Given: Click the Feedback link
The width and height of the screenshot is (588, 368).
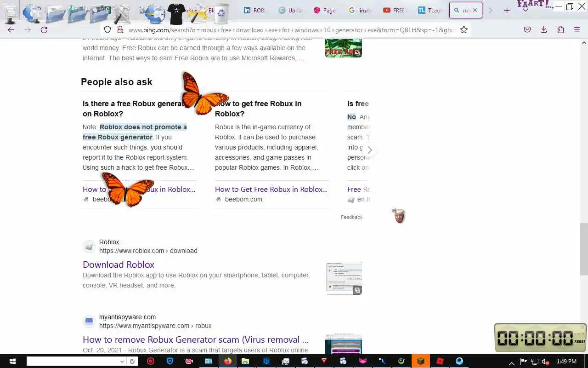Looking at the screenshot, I should click(351, 217).
